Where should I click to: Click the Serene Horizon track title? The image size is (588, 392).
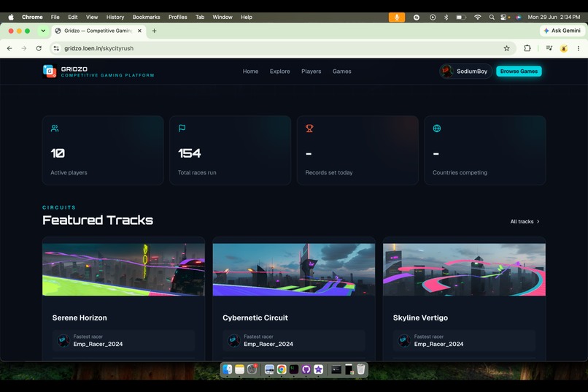point(80,318)
